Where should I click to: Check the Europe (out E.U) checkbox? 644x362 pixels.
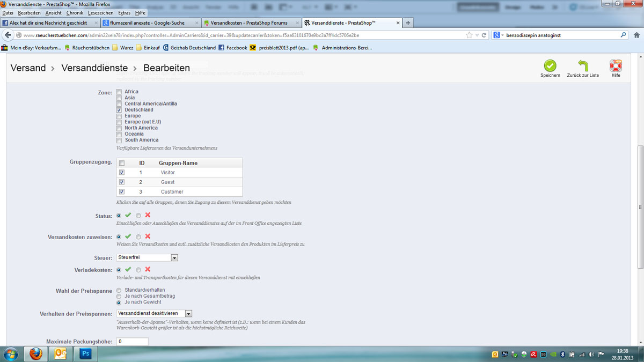(119, 122)
